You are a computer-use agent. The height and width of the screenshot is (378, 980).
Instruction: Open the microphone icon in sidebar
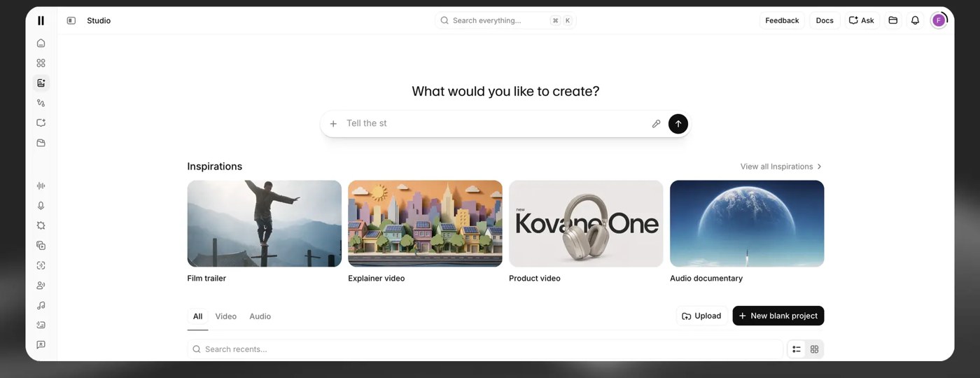(41, 206)
